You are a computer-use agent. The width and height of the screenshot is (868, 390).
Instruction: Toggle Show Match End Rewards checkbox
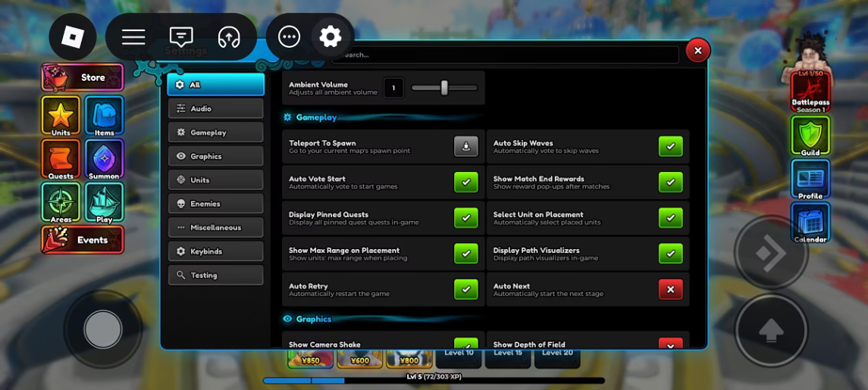[671, 182]
